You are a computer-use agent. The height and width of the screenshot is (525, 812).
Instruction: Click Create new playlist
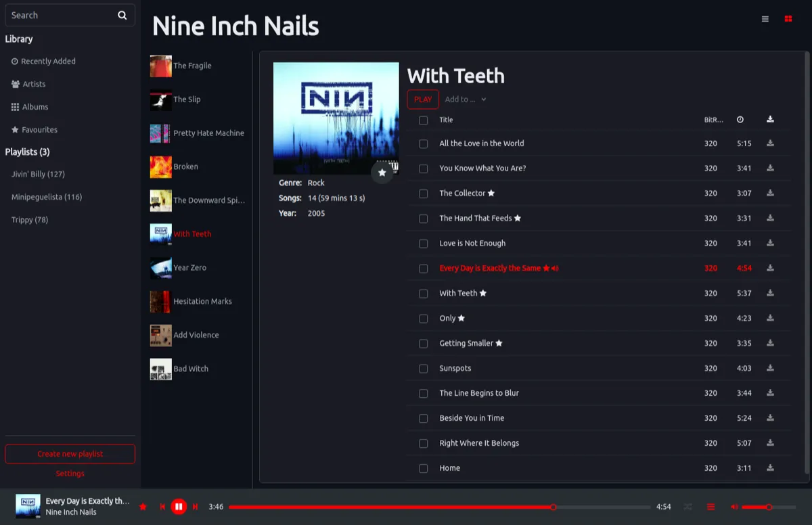coord(70,453)
